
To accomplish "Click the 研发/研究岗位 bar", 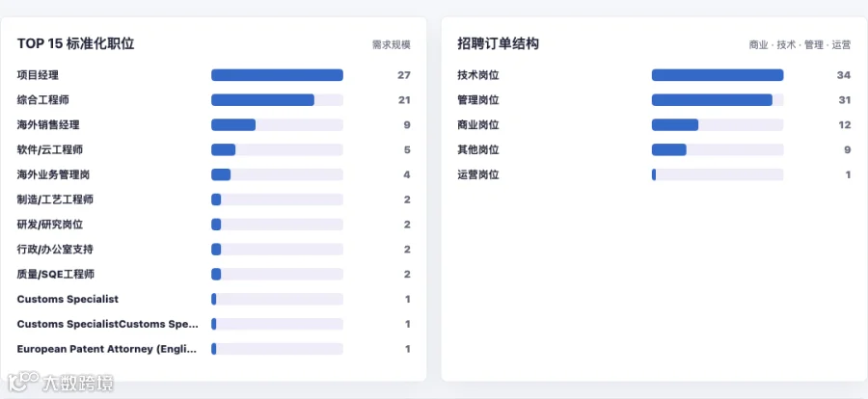I will pyautogui.click(x=277, y=225).
